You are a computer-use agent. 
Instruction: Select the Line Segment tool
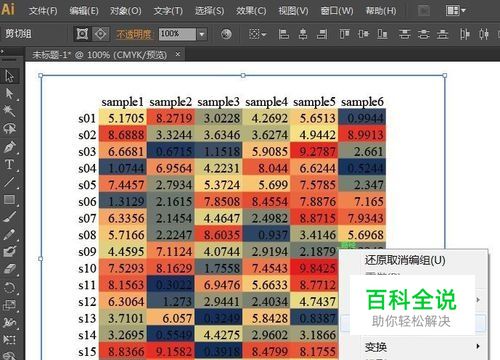[9, 182]
